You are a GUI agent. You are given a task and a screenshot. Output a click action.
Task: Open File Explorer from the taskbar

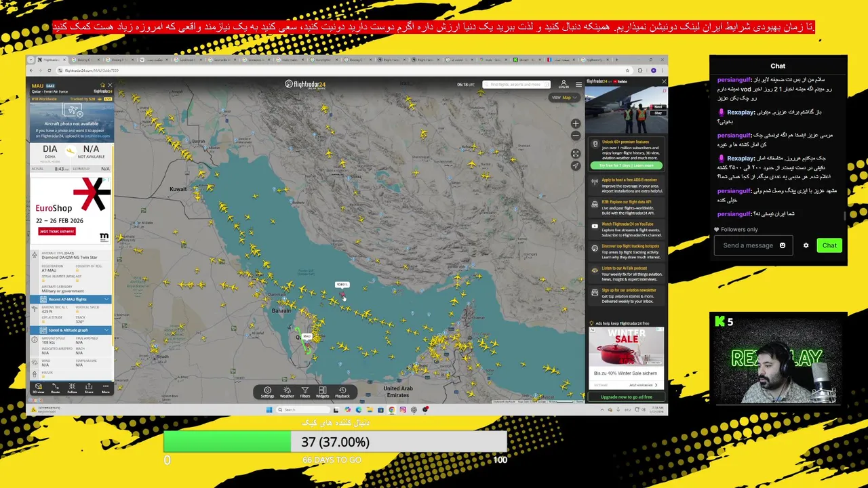pos(370,409)
